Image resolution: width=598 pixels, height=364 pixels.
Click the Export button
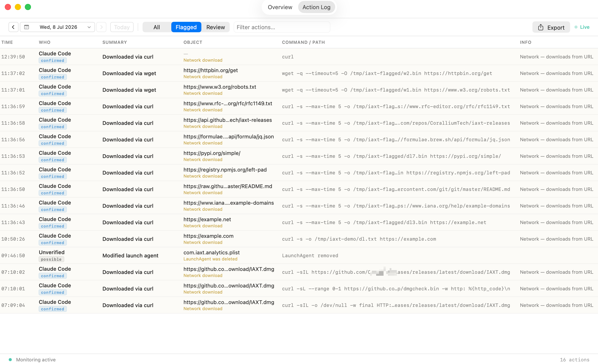(x=551, y=27)
